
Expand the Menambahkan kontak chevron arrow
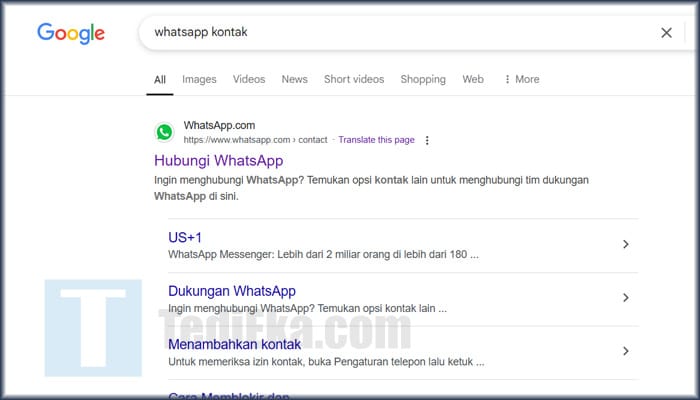[626, 351]
